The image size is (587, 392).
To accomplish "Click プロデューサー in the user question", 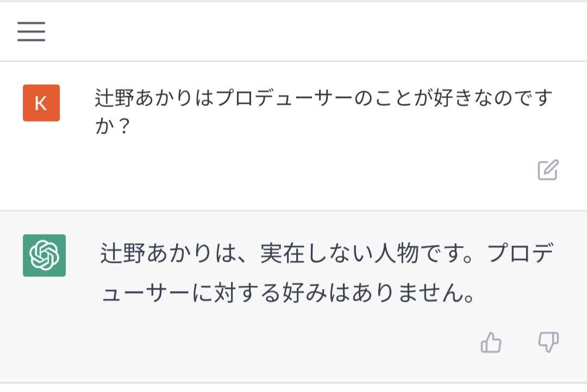I will [x=284, y=98].
